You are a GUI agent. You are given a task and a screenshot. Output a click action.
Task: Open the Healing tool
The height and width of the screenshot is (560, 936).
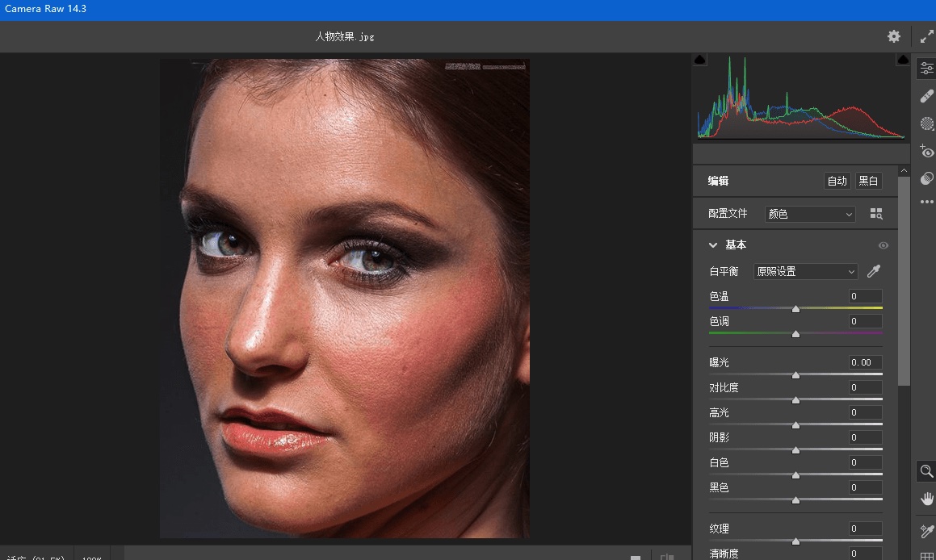tap(926, 95)
